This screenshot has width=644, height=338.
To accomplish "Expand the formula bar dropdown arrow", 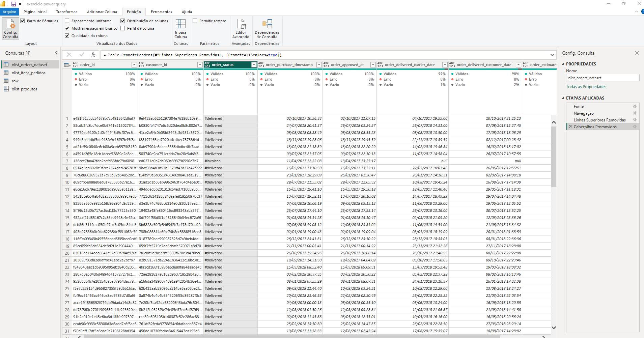I will (552, 55).
